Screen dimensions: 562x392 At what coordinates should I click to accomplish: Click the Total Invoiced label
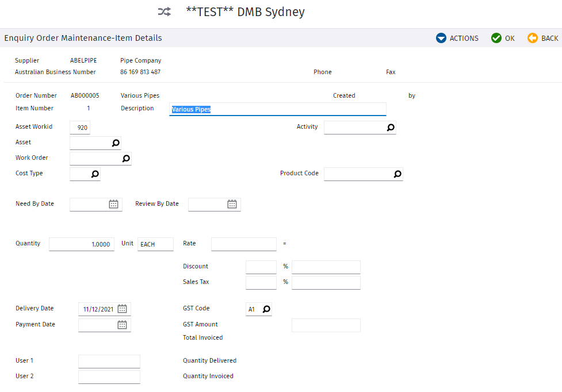[x=203, y=337]
